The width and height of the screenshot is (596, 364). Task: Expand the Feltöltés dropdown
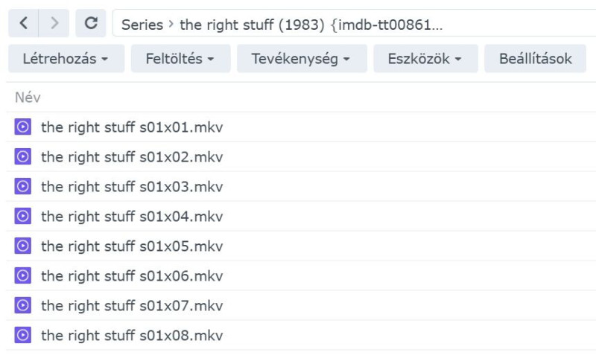[180, 59]
